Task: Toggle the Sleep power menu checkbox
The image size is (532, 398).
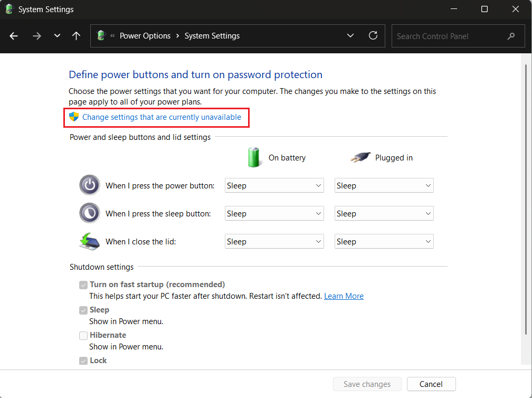Action: 83,310
